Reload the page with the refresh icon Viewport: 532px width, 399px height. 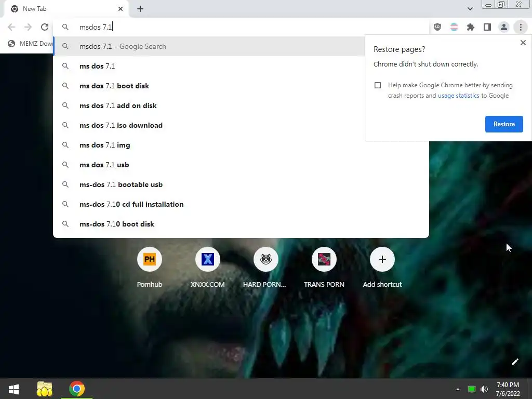coord(45,27)
